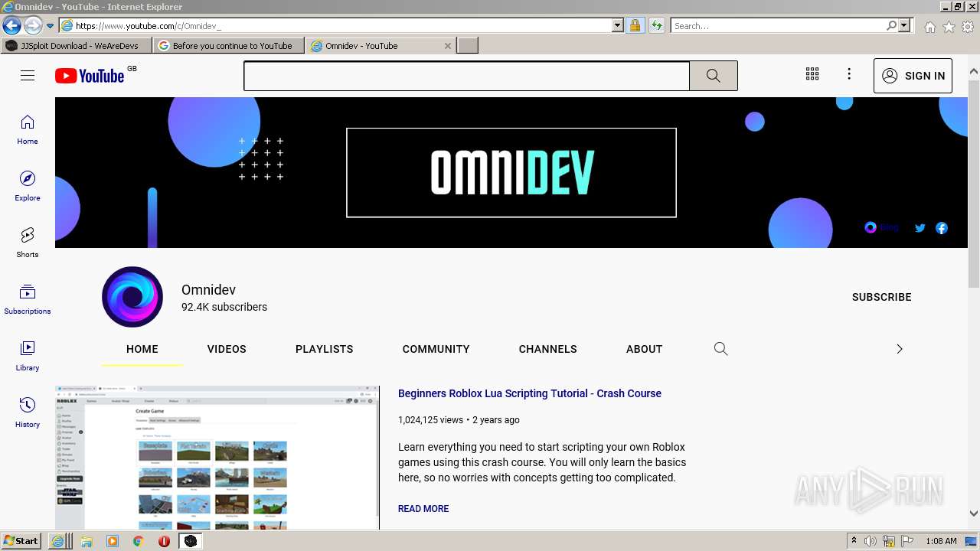Click the 1:08 AM taskbar clock
The image size is (980, 551).
click(x=941, y=541)
